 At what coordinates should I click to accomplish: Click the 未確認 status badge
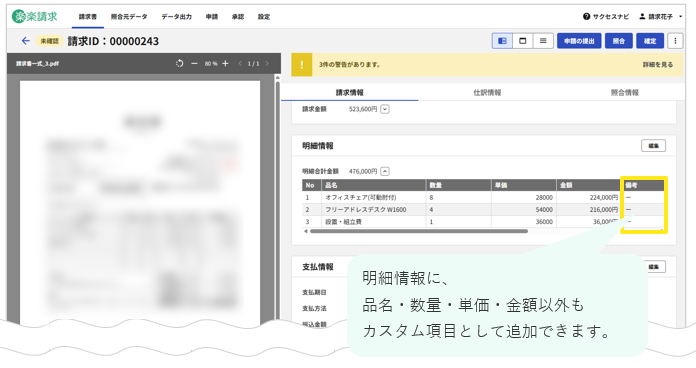click(50, 41)
